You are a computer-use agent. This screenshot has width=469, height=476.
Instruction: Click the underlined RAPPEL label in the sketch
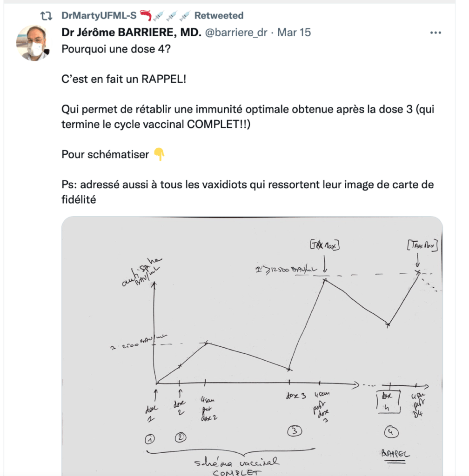point(395,456)
